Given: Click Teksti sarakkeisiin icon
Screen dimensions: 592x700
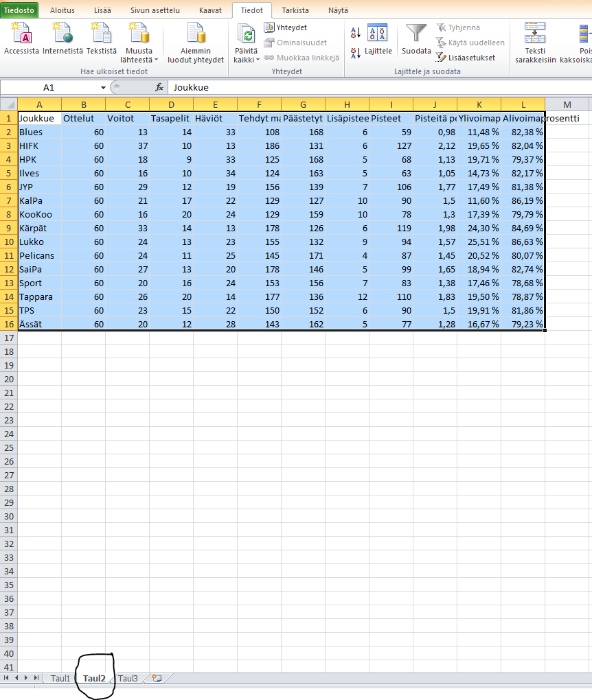Looking at the screenshot, I should click(x=535, y=34).
